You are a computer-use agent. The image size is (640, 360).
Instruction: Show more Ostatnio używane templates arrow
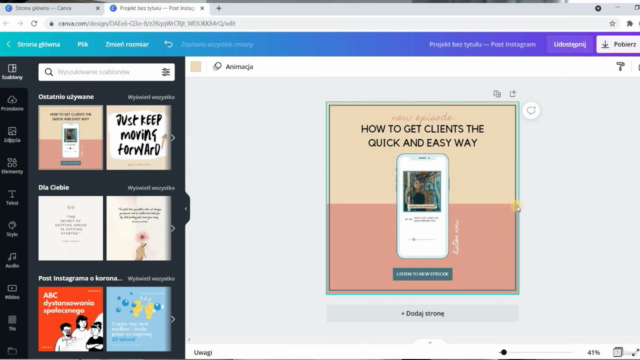pos(173,138)
